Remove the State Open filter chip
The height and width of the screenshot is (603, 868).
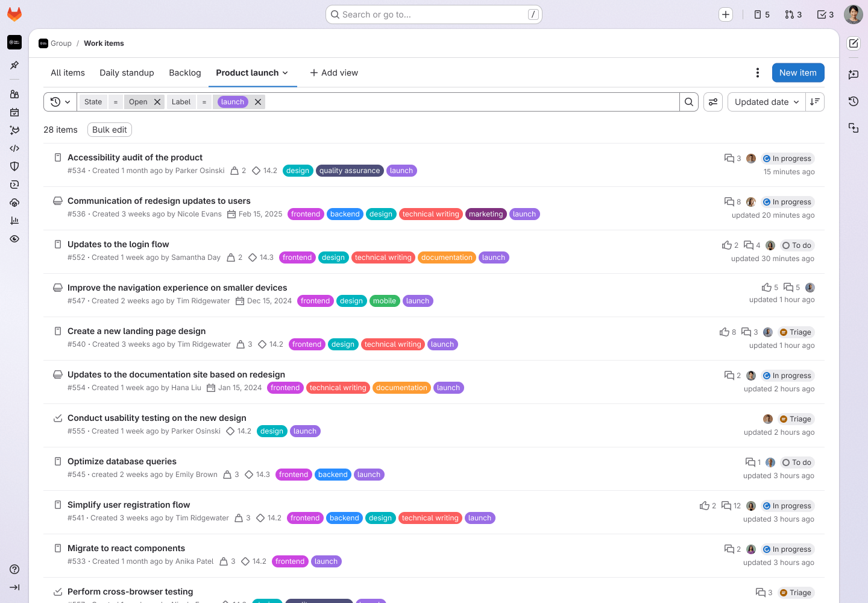[x=157, y=101]
